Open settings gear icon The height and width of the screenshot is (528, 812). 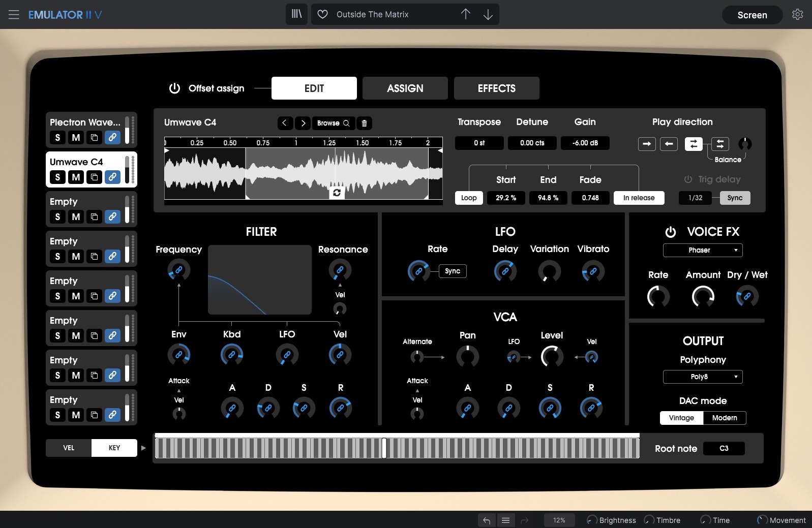(798, 14)
